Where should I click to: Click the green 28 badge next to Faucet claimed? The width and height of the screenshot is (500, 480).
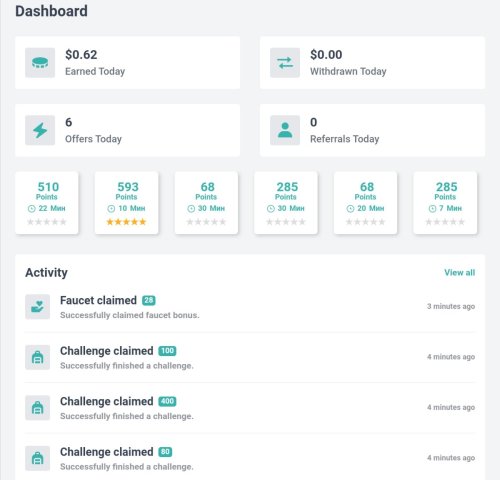[x=149, y=300]
